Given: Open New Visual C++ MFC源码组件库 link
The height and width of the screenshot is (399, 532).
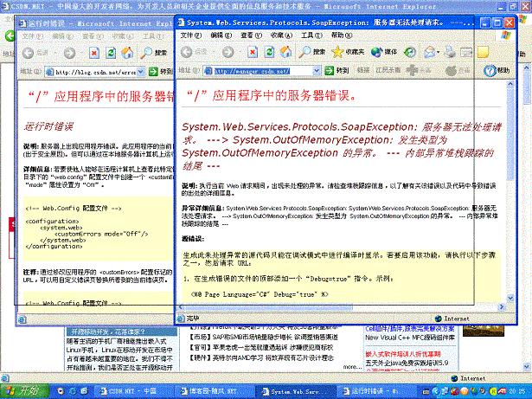Looking at the screenshot, I should (x=409, y=338).
